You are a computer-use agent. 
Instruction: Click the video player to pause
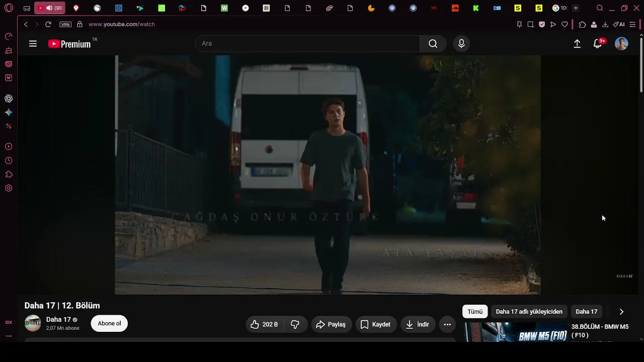point(328,175)
